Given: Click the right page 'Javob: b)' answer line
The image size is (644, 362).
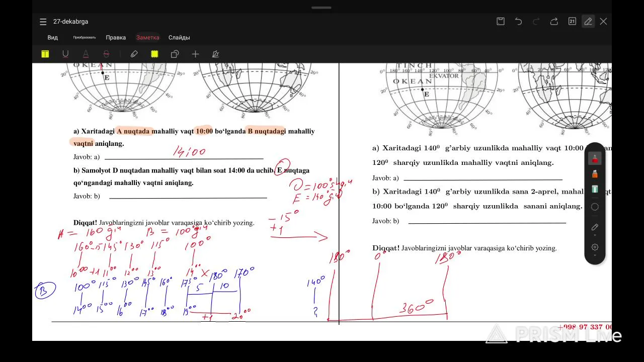Looking at the screenshot, I should (487, 222).
